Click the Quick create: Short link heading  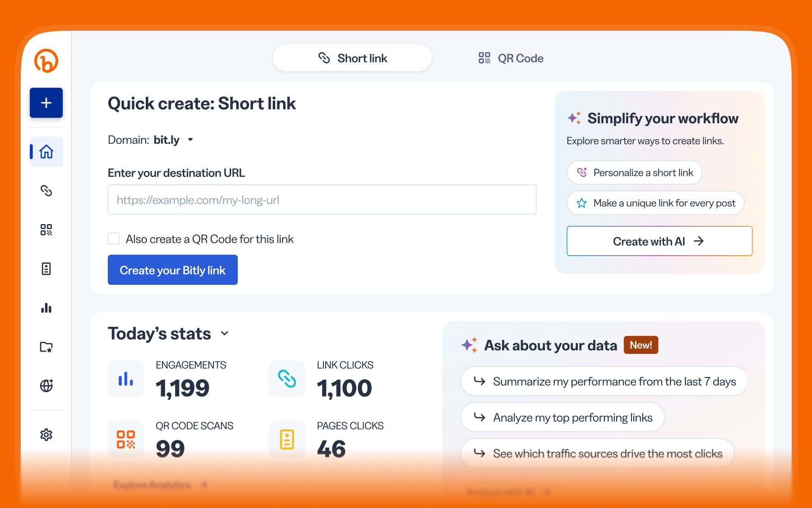202,103
